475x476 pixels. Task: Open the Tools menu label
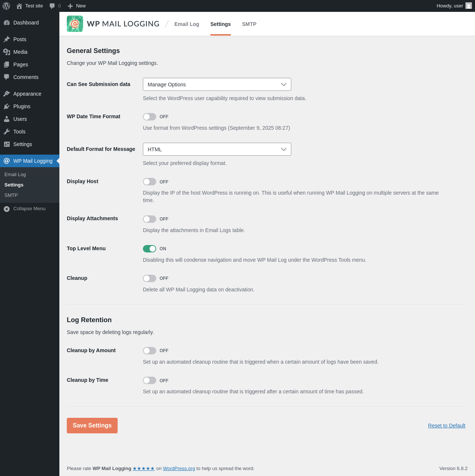pos(19,132)
